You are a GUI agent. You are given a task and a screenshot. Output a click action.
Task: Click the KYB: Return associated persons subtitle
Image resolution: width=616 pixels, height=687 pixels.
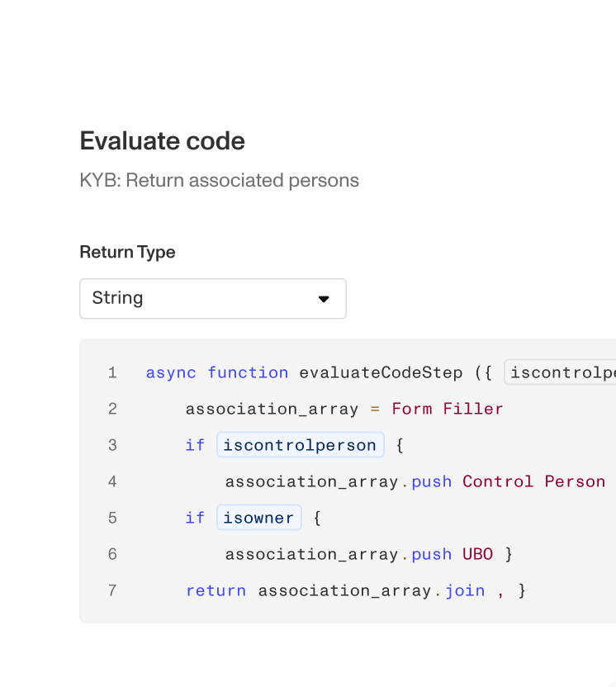coord(219,180)
